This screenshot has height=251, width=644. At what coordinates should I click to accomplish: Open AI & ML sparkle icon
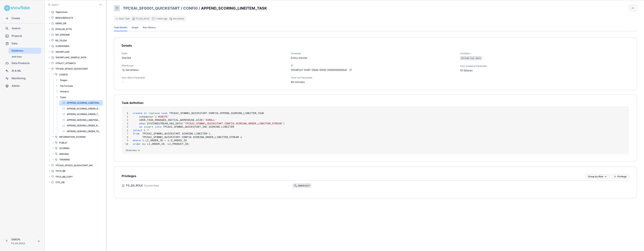7,71
